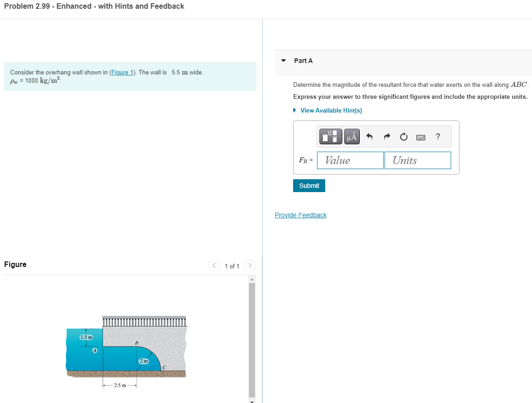Open the math symbol template palette
The width and height of the screenshot is (532, 403).
pyautogui.click(x=330, y=136)
